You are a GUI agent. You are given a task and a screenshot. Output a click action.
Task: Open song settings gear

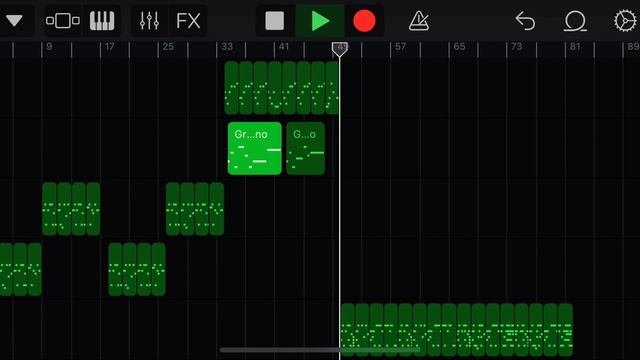625,20
